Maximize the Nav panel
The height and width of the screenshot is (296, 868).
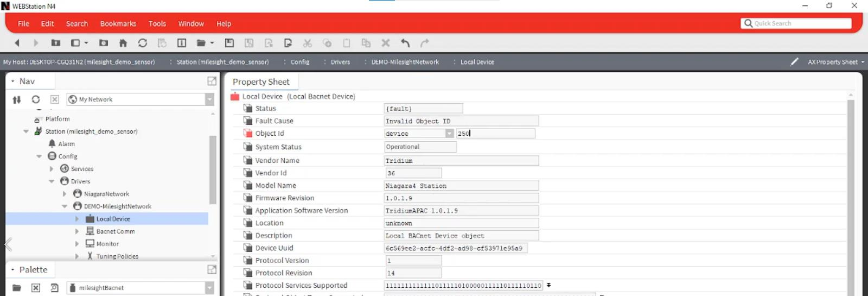pos(212,81)
